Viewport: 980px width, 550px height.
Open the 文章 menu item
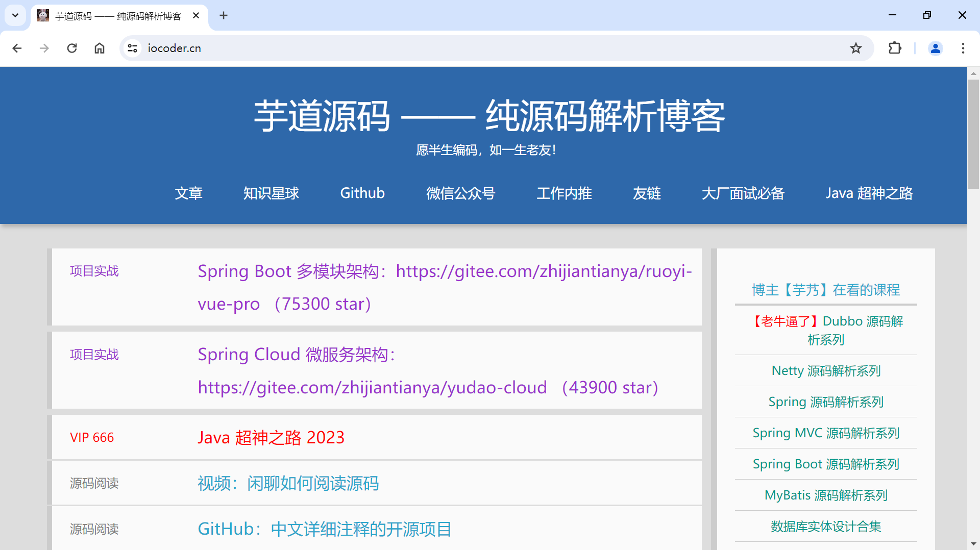(x=189, y=193)
